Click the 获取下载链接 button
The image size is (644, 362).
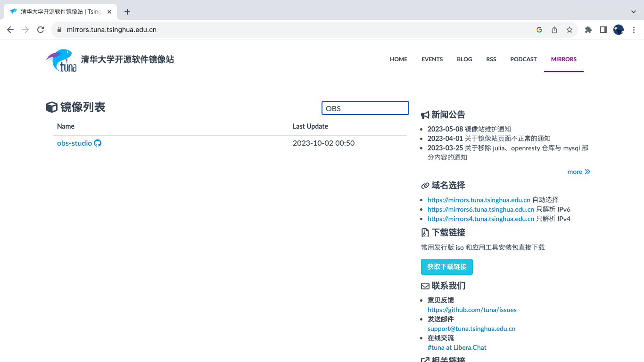446,267
